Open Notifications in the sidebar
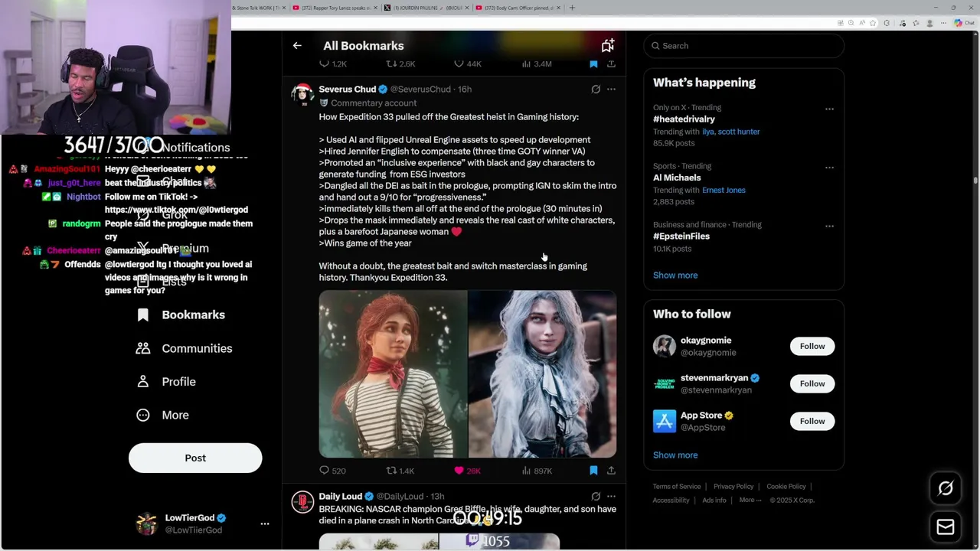This screenshot has height=551, width=980. (x=195, y=148)
